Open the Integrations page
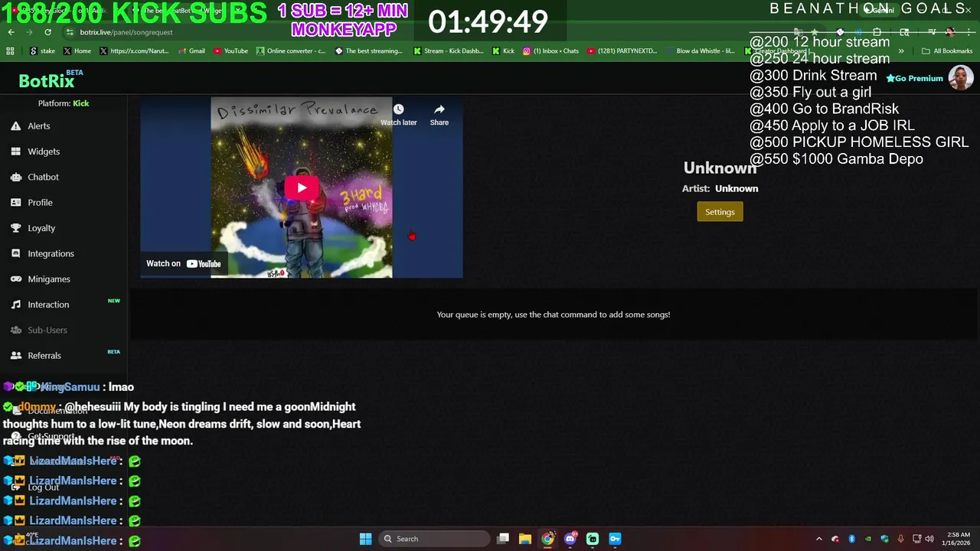 pos(51,253)
